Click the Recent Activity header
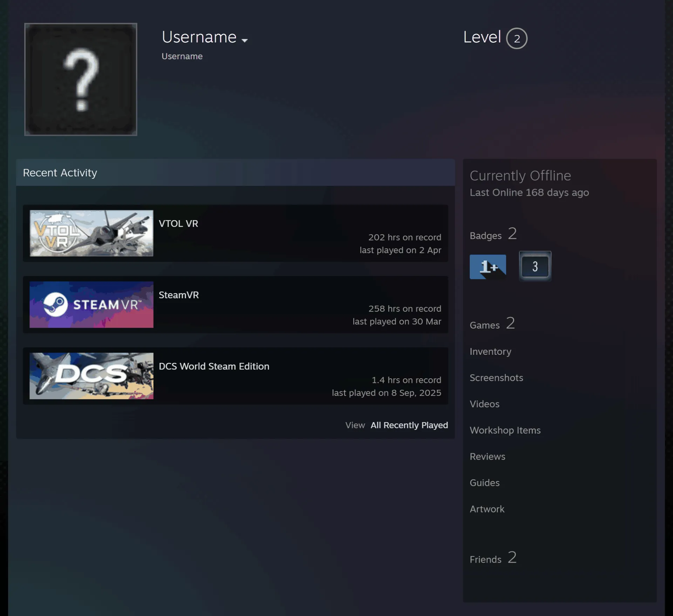Image resolution: width=673 pixels, height=616 pixels. click(235, 172)
